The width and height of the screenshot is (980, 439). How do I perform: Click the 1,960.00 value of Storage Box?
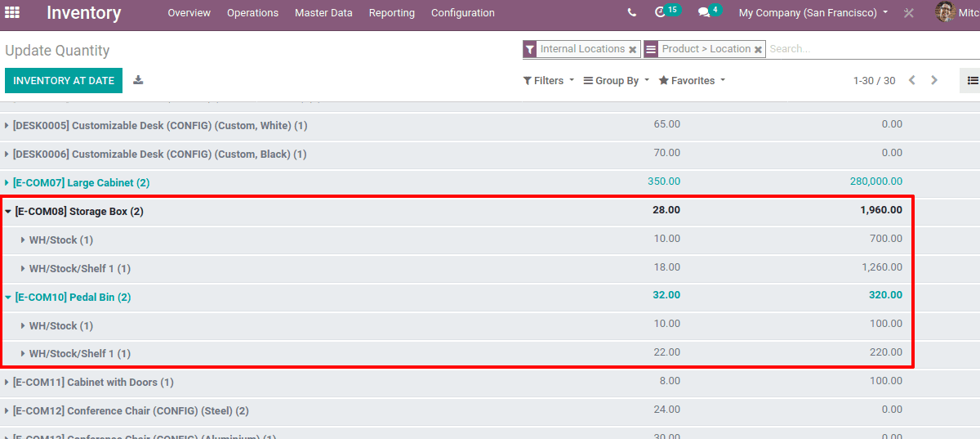click(881, 210)
